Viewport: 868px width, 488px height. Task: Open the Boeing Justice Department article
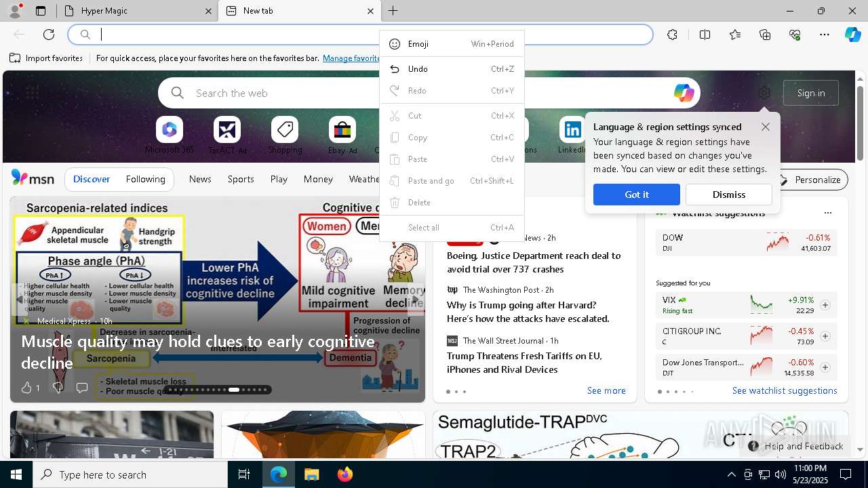[x=534, y=262]
